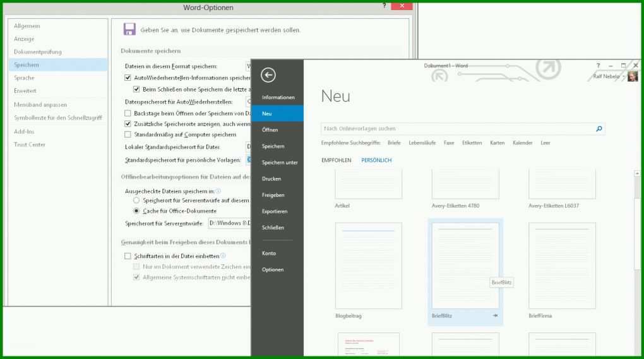Click the info icon beside Ausgecheckte Dateien speichern
644x359 pixels.
(x=218, y=191)
